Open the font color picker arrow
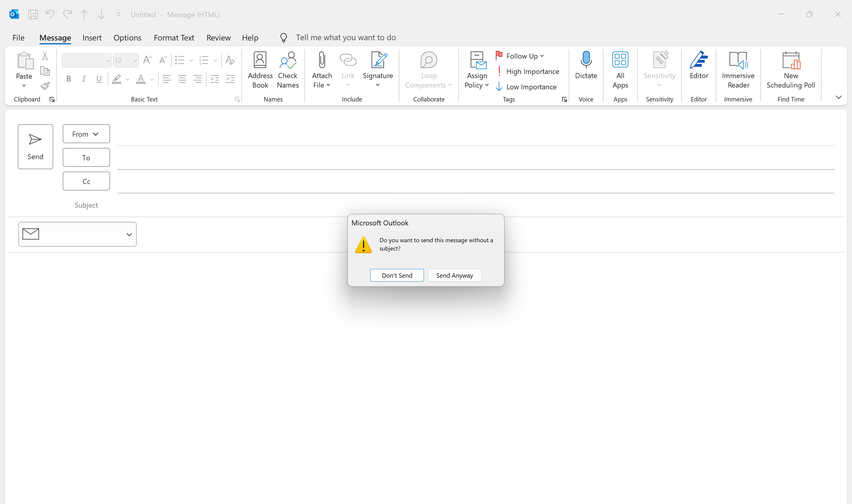Viewport: 852px width, 504px height. (x=152, y=80)
